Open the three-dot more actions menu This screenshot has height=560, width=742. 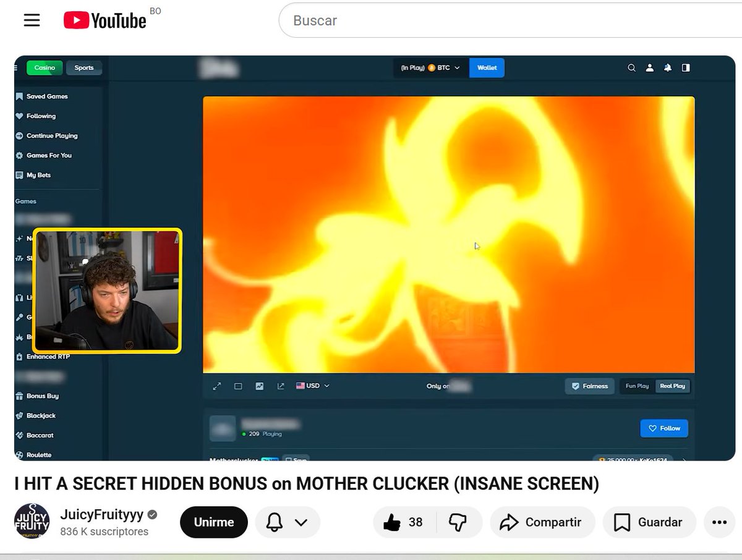click(x=719, y=522)
